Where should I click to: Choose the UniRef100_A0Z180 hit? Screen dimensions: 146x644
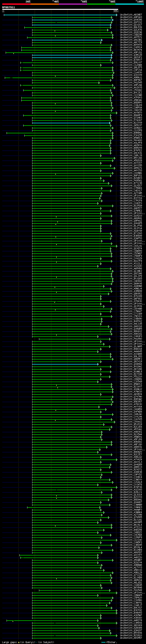pos(131,266)
